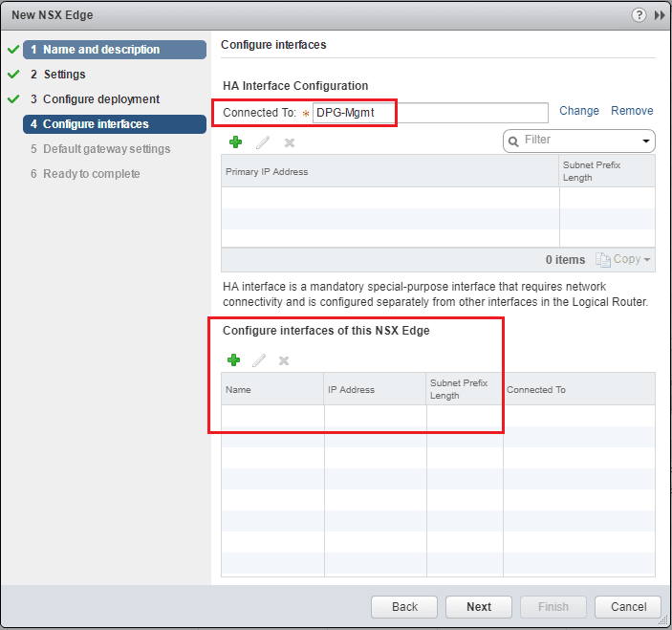Click the '0 items' count text
Viewport: 672px width, 630px height.
pos(565,260)
